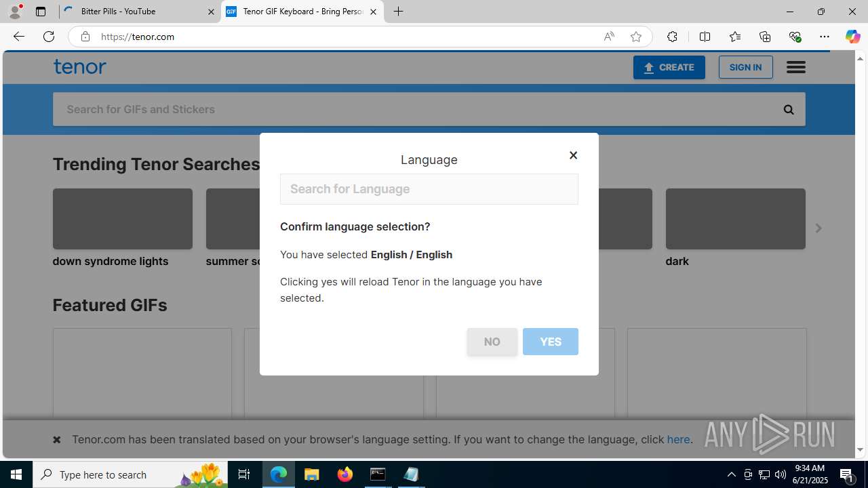Screen dimensions: 868x488
Task: Activate Read aloud in address bar
Action: [x=609, y=37]
